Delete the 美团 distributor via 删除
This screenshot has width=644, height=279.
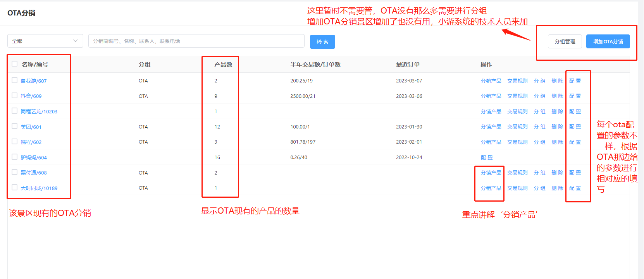pos(557,127)
